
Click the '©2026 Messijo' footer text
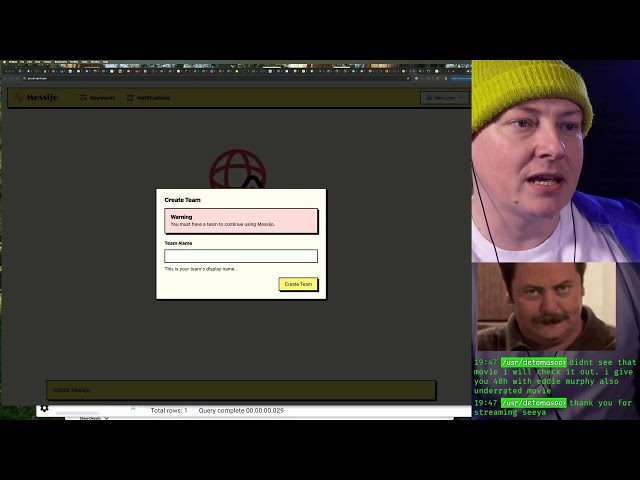click(x=71, y=390)
